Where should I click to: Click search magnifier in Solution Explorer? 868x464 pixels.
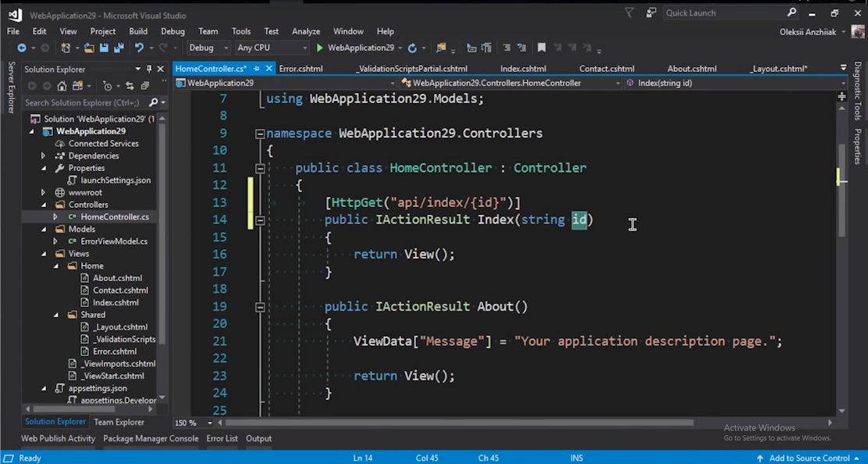(x=153, y=102)
